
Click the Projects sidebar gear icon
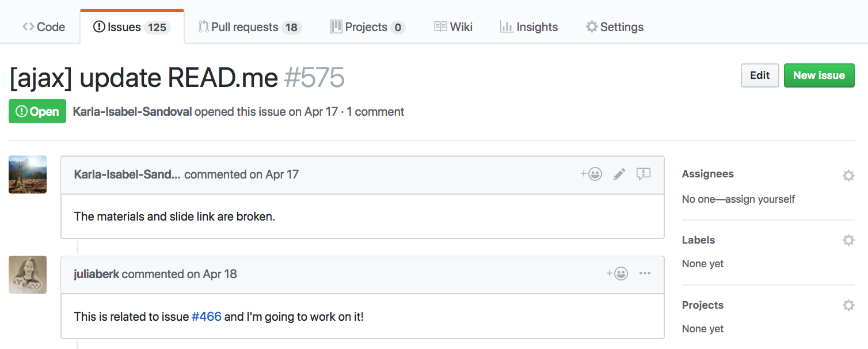(848, 305)
